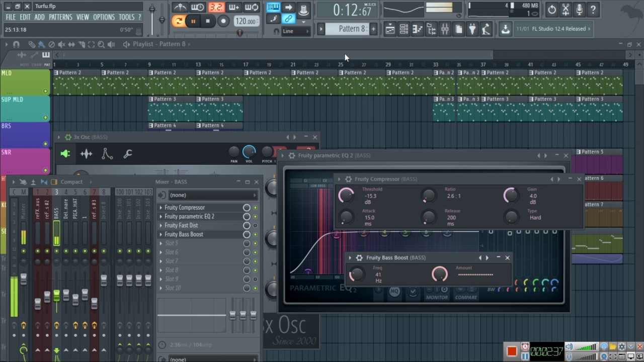
Task: Toggle the metronome icon
Action: point(180,7)
